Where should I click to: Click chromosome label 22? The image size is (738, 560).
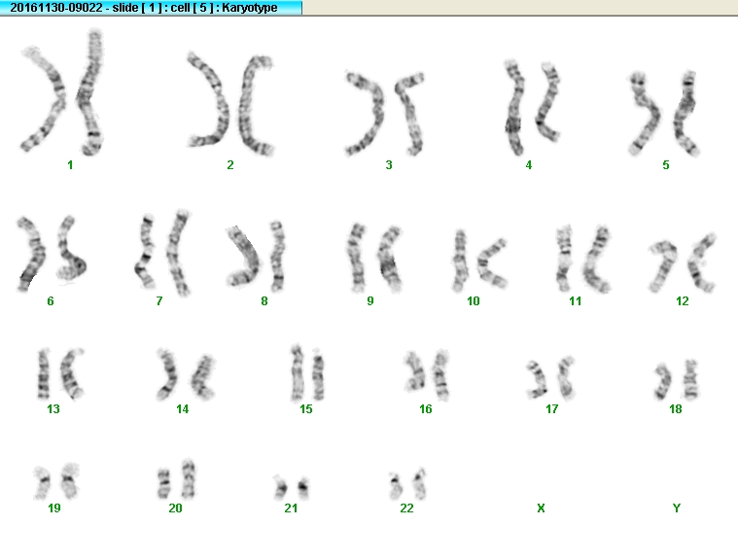[406, 508]
